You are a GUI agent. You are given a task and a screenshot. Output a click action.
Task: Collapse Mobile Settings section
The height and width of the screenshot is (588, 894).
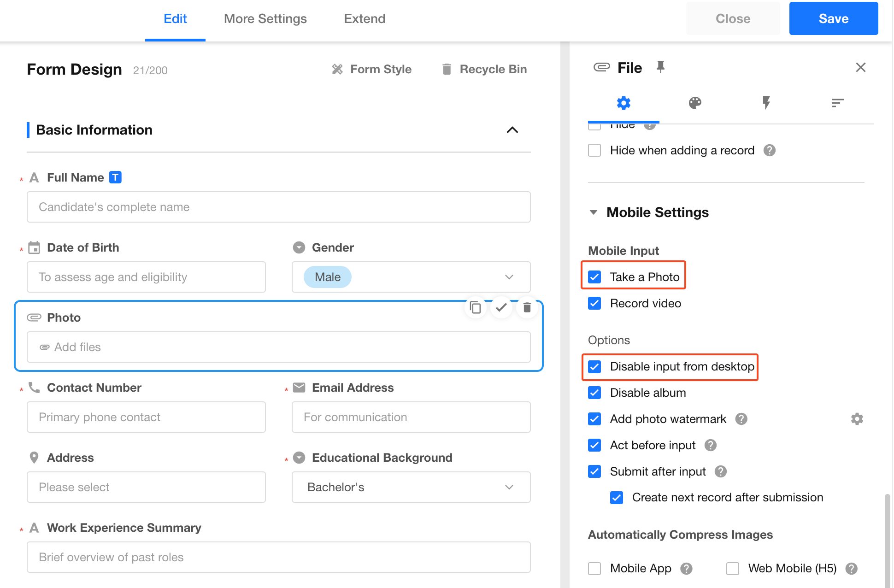[594, 212]
